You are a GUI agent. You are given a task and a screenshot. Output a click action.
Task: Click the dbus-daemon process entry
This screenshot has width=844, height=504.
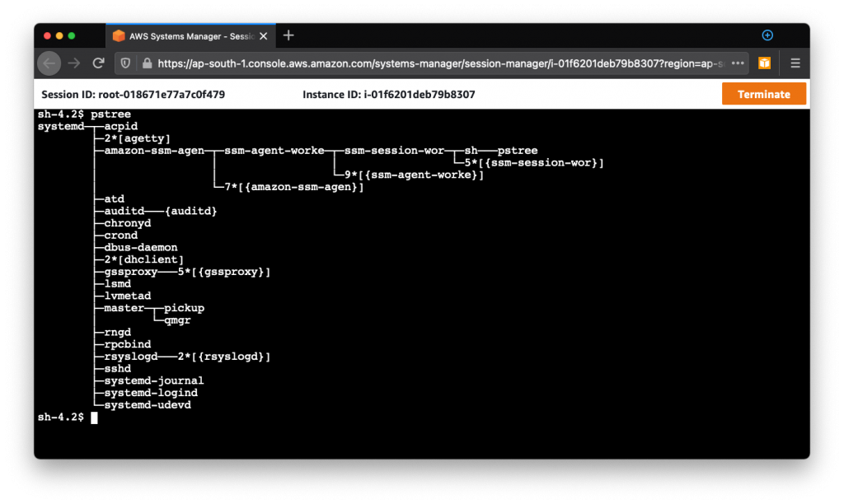[x=140, y=247]
